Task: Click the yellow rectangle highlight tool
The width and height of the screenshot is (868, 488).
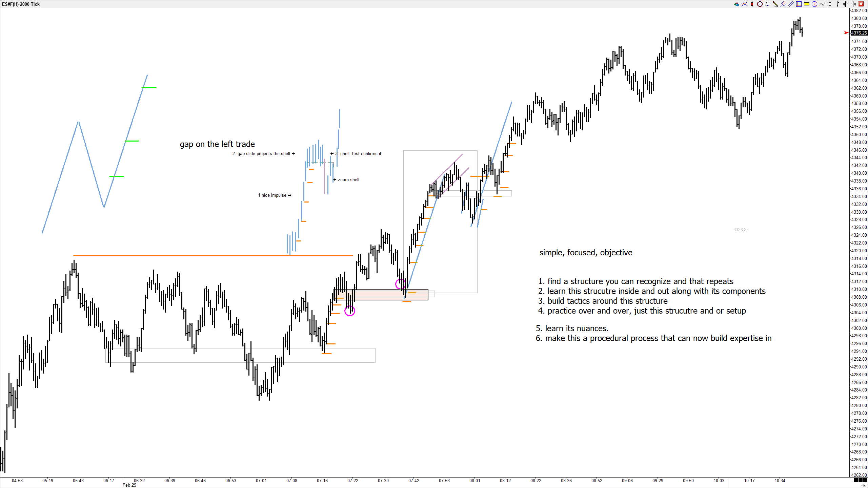Action: [x=807, y=4]
